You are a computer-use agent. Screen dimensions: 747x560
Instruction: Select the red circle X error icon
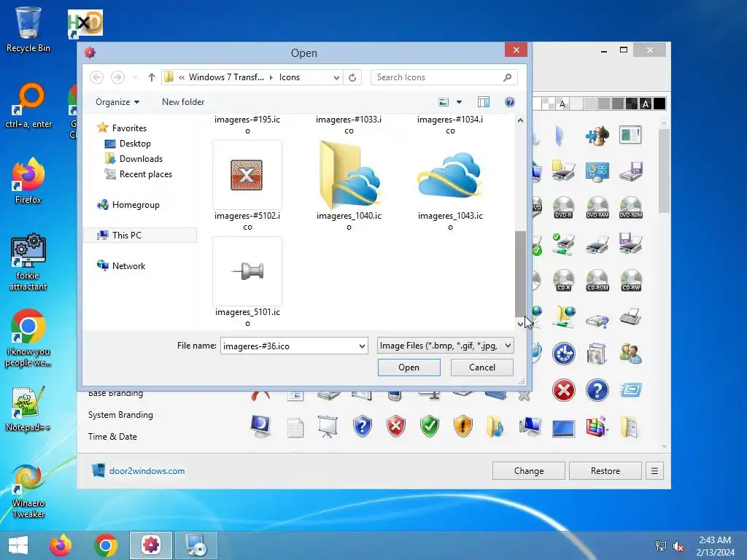pyautogui.click(x=564, y=391)
